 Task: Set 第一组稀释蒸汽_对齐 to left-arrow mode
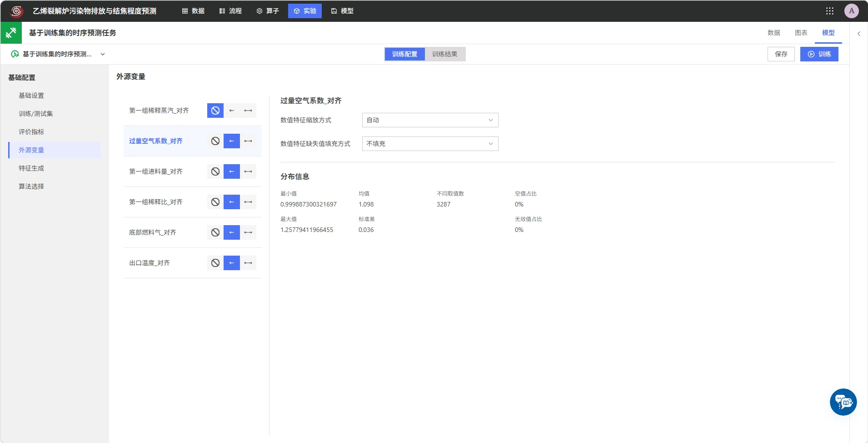(232, 111)
